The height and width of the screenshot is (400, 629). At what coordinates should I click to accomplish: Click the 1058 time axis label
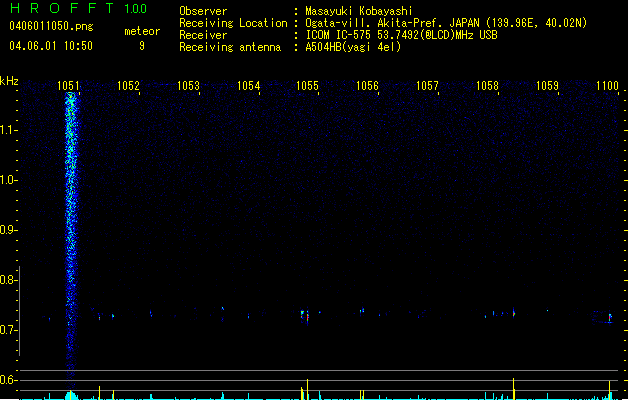tap(487, 85)
